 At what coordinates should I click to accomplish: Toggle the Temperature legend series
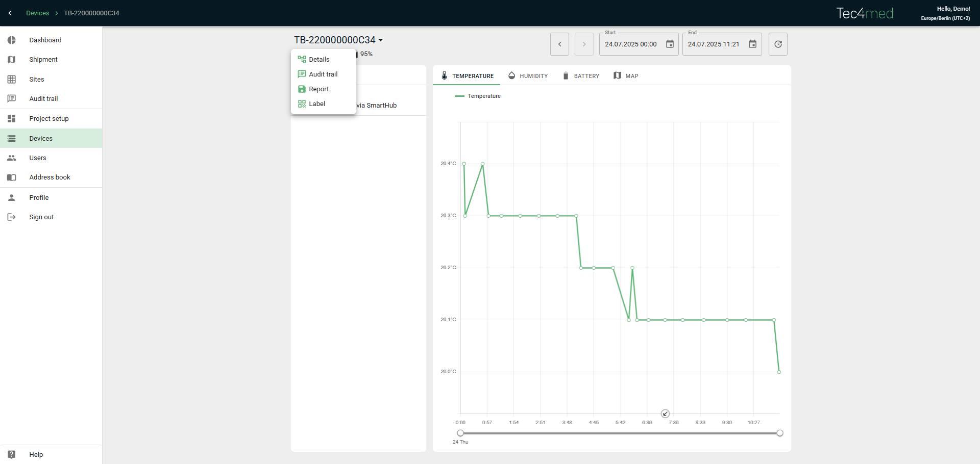(x=478, y=96)
